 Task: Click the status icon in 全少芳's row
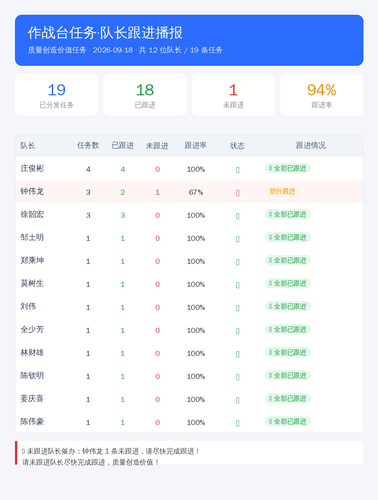coord(238,331)
